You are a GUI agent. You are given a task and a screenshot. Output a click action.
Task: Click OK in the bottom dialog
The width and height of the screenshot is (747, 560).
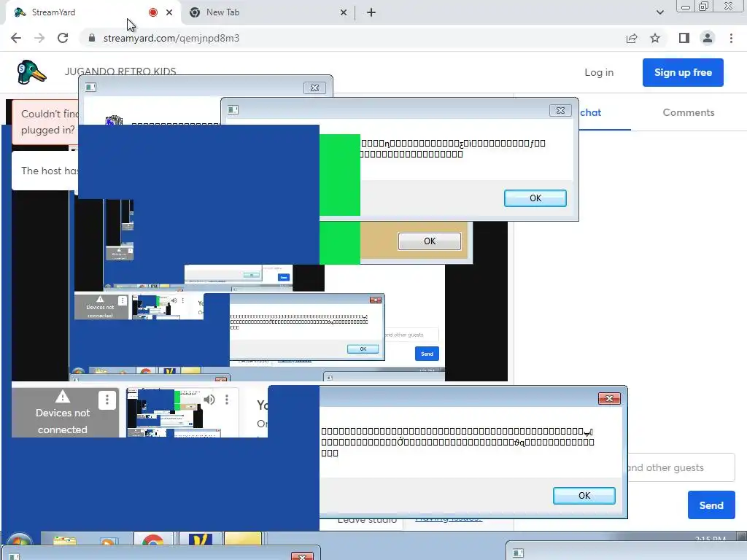pos(584,496)
